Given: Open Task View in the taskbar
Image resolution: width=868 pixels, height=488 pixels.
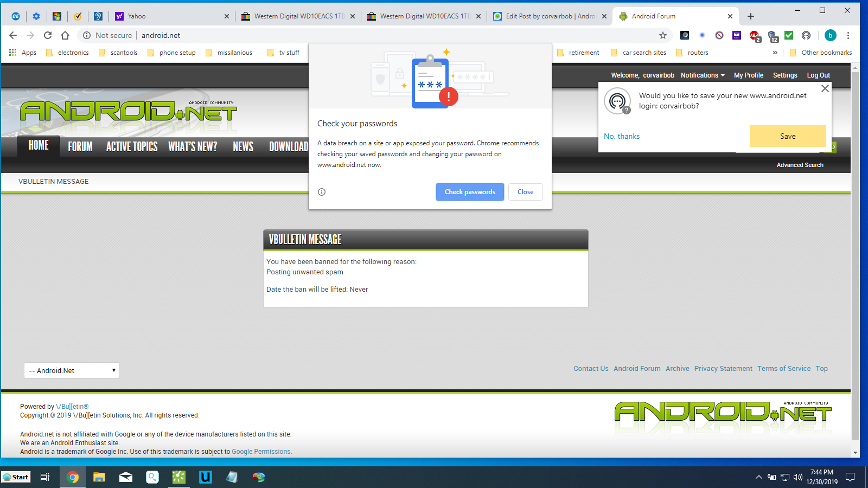Looking at the screenshot, I should pyautogui.click(x=45, y=477).
